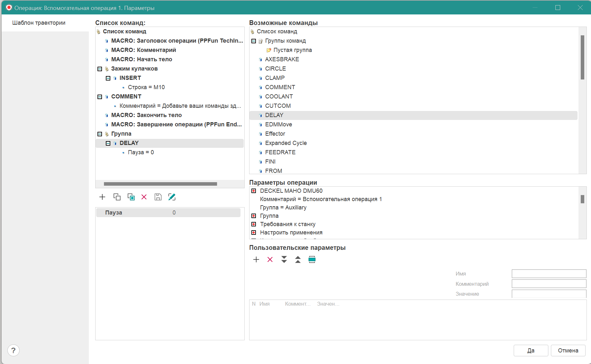The image size is (591, 364).
Task: Move user parameter down with double-arrow icon
Action: coord(284,259)
